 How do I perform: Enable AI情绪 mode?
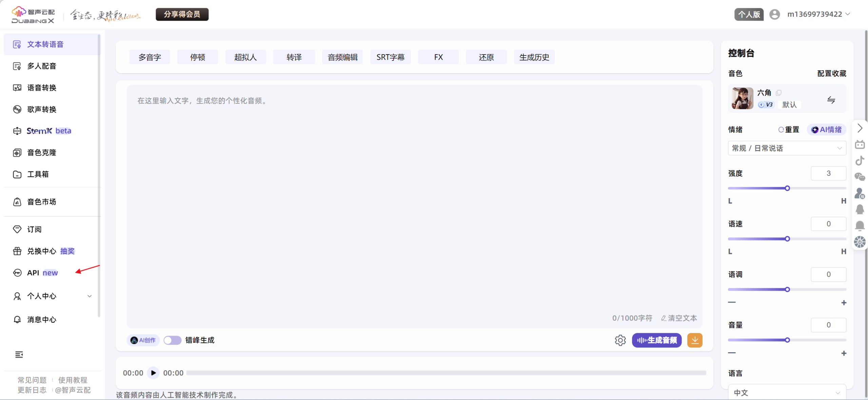click(x=826, y=129)
